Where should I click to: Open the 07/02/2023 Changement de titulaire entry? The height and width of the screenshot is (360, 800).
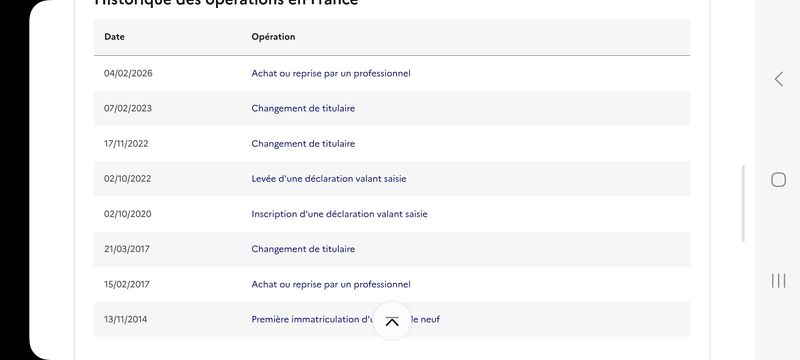[x=303, y=109]
